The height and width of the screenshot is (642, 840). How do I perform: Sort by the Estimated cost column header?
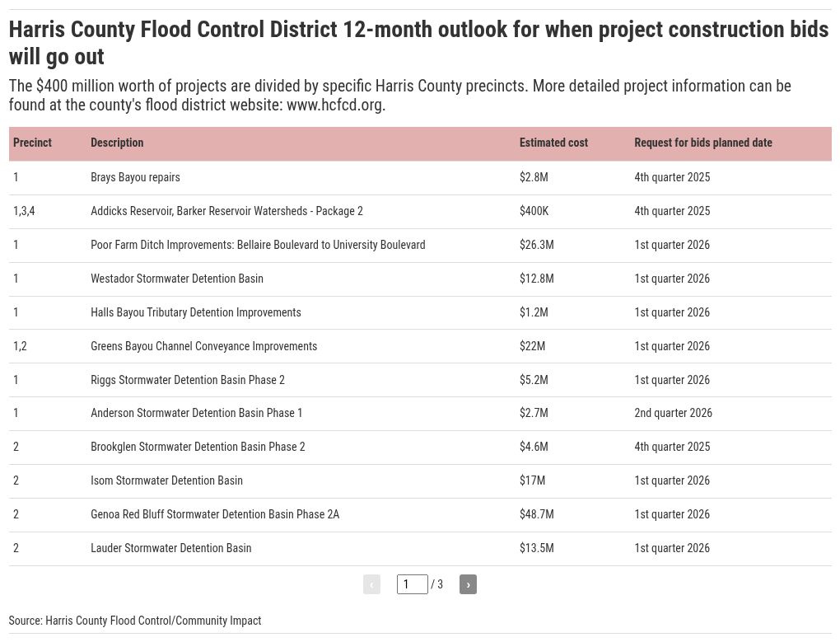(553, 143)
